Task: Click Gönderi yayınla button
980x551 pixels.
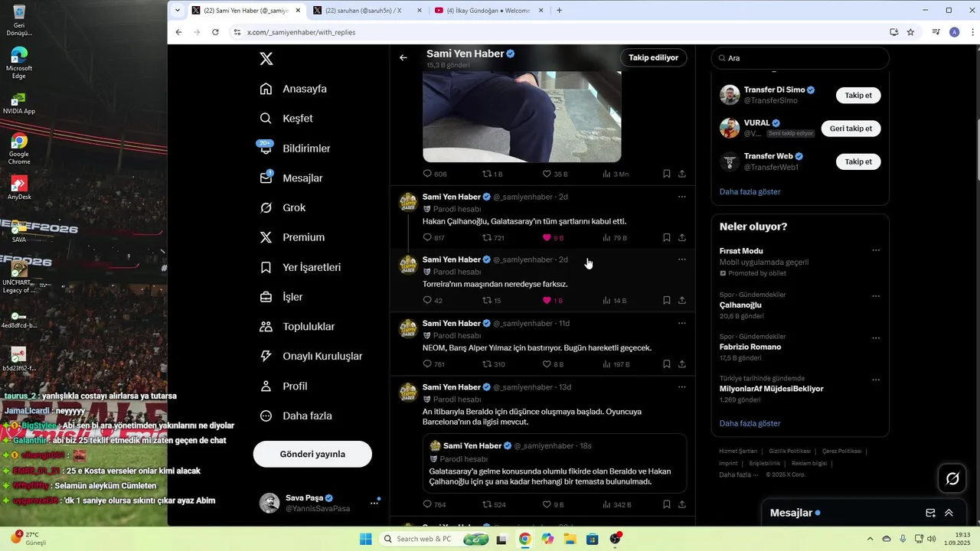Action: [312, 454]
